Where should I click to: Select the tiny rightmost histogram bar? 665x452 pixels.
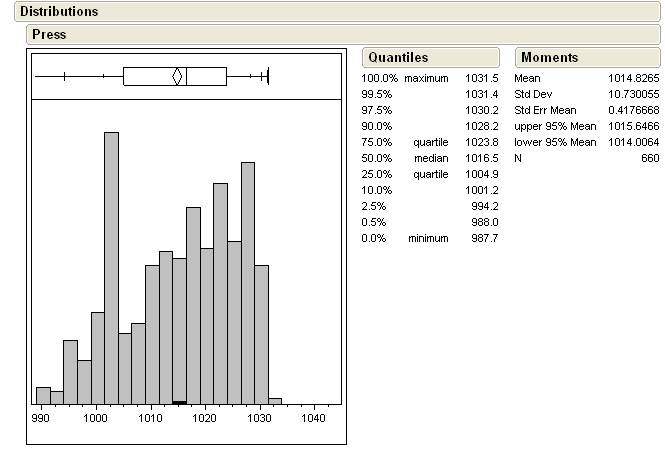[275, 401]
